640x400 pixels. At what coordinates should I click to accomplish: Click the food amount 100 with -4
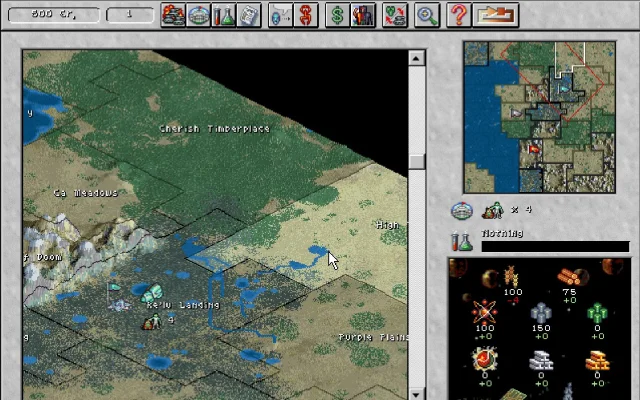pos(513,296)
